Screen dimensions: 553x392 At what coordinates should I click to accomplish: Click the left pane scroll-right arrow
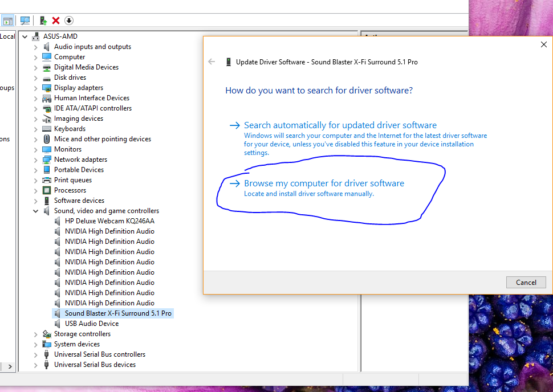(x=10, y=366)
